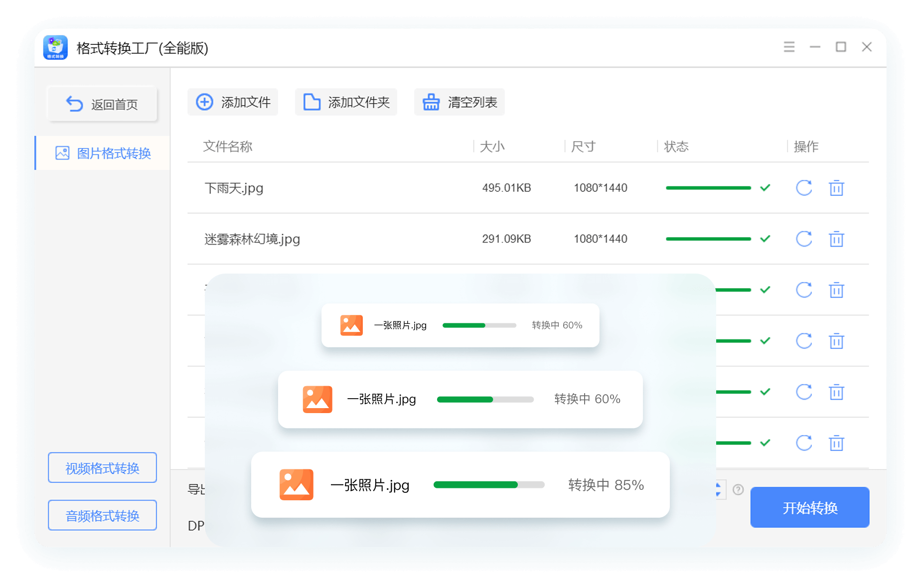The image size is (921, 588).
Task: Click the 格式转换工厂 app logo icon
Action: [x=55, y=47]
